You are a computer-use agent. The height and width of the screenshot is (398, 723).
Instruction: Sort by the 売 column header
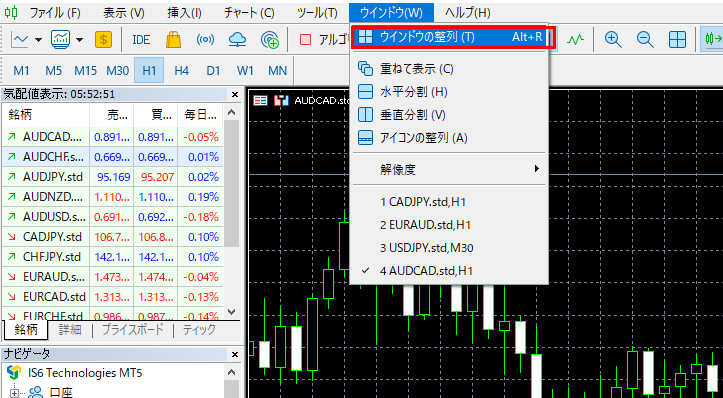[x=112, y=114]
